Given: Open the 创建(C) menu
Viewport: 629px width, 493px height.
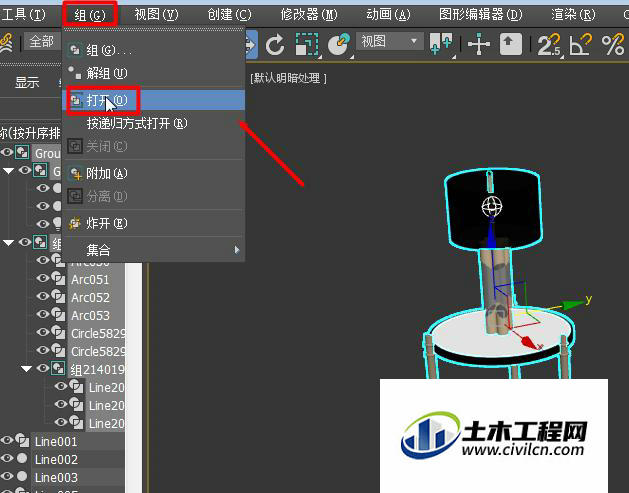Looking at the screenshot, I should pos(229,15).
